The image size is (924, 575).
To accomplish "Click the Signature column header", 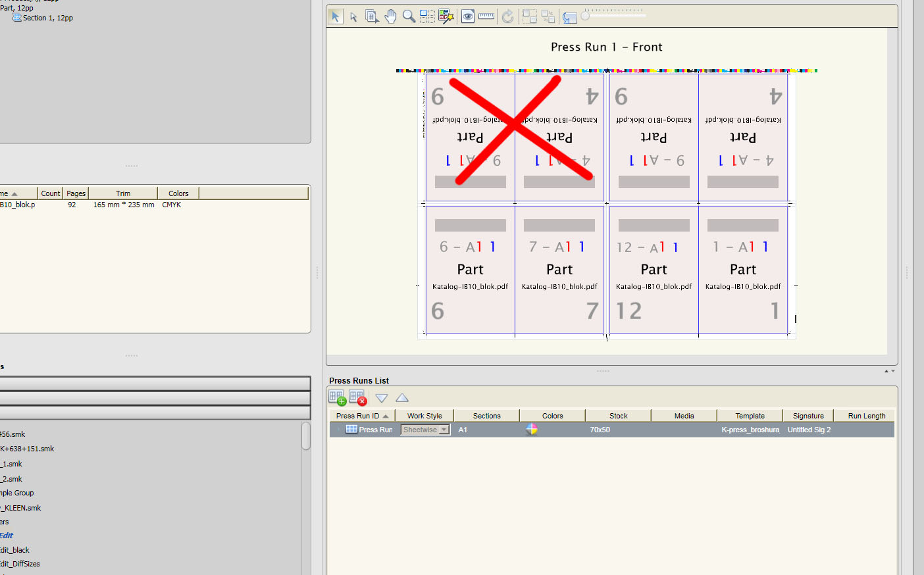I will point(808,416).
